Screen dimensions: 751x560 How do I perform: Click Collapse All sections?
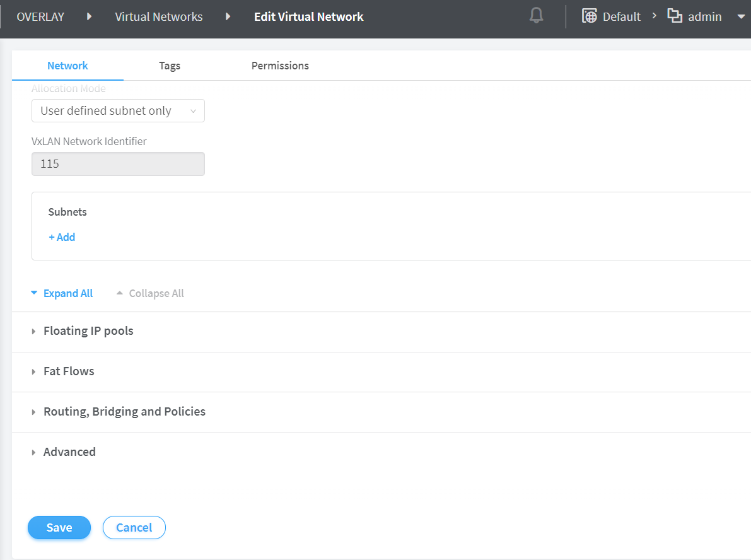tap(150, 293)
